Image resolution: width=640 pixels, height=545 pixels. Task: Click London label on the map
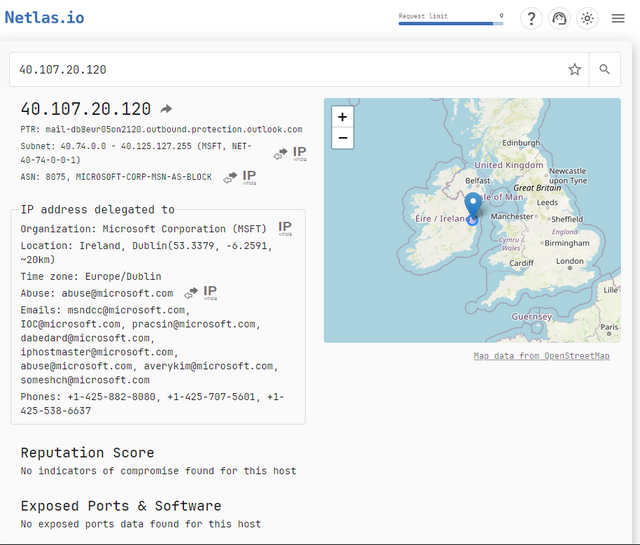point(570,261)
